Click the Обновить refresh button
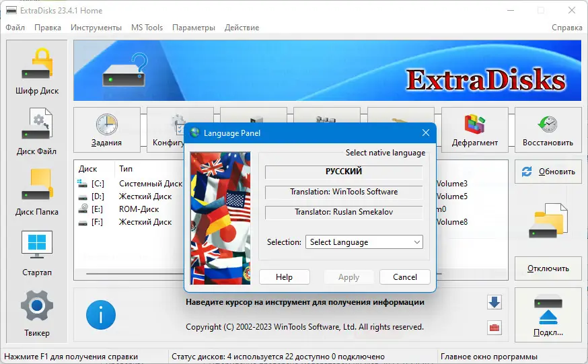The height and width of the screenshot is (364, 588). 548,172
